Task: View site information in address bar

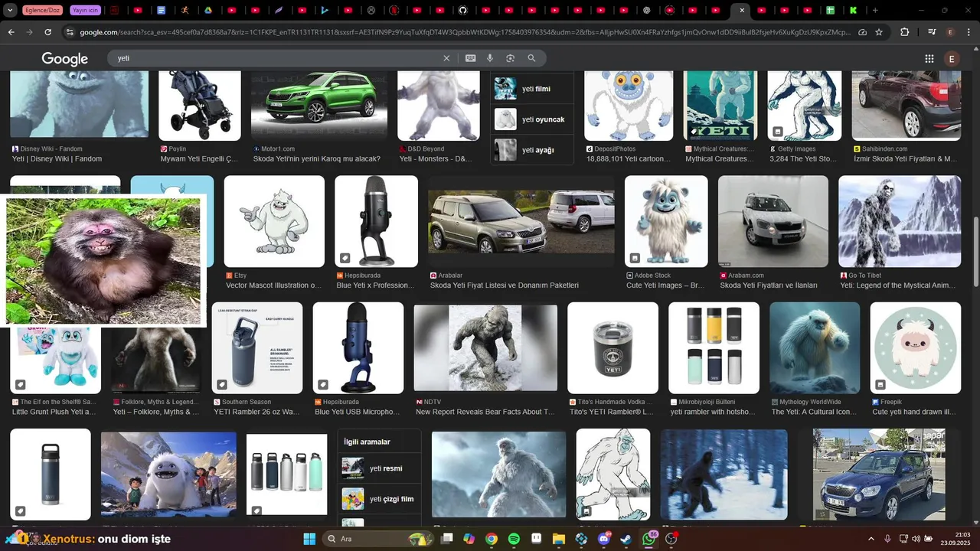Action: pos(70,32)
